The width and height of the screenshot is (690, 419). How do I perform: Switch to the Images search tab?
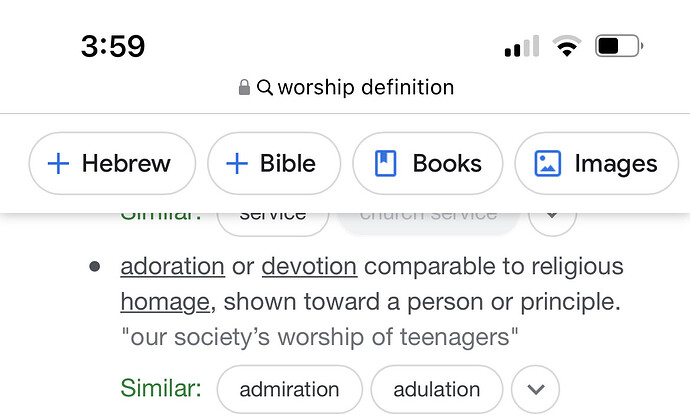pos(596,163)
